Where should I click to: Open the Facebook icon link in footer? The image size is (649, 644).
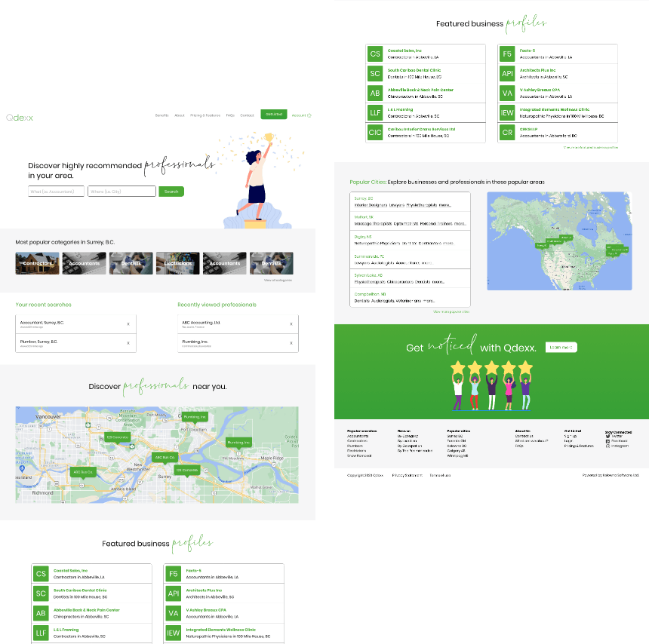coord(607,441)
